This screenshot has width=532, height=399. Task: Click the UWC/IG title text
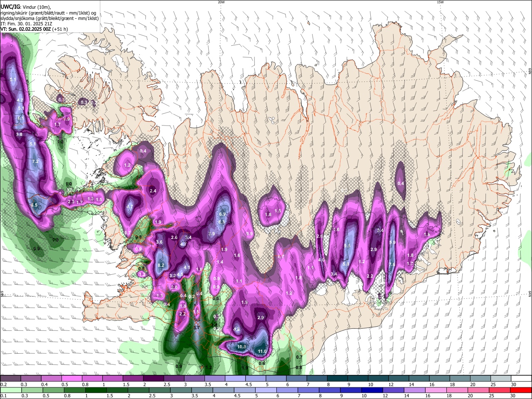(10, 6)
